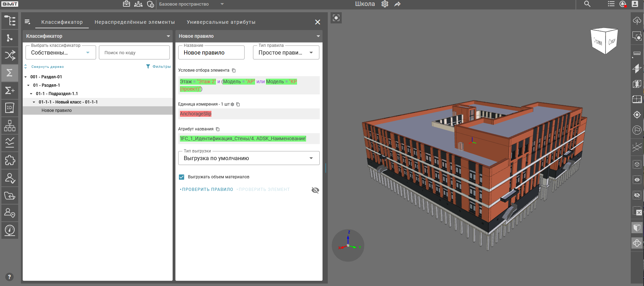Click the sigma summation sidebar icon
The height and width of the screenshot is (286, 644).
(x=10, y=73)
